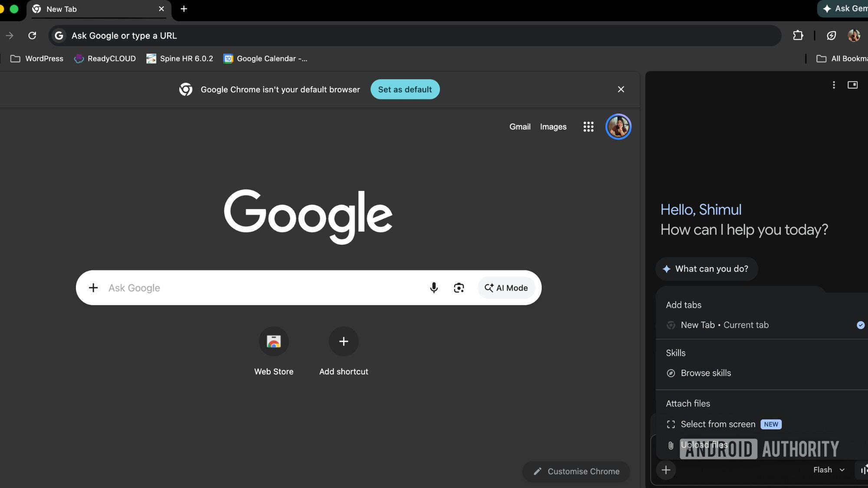868x488 pixels.
Task: Click the Ask Gemini button
Action: [x=843, y=9]
